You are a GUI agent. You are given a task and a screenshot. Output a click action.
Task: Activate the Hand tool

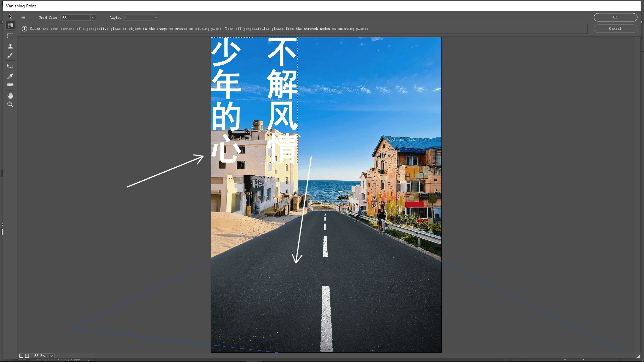[x=10, y=96]
